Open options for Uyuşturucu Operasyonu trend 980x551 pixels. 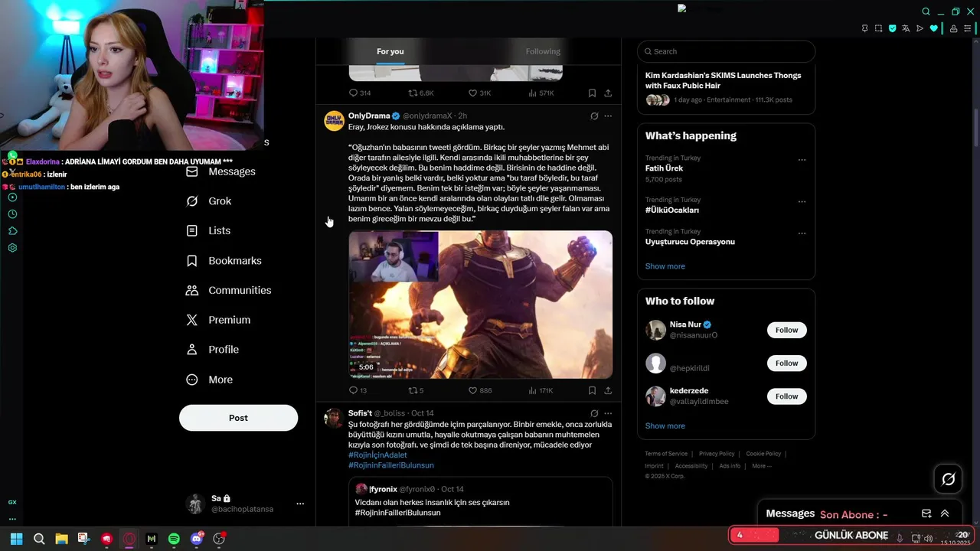click(x=802, y=233)
